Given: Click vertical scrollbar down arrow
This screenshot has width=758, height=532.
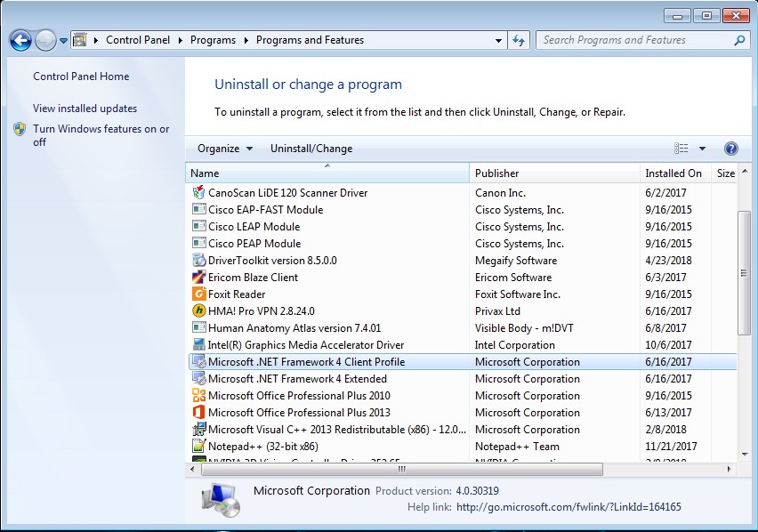Looking at the screenshot, I should pyautogui.click(x=745, y=455).
